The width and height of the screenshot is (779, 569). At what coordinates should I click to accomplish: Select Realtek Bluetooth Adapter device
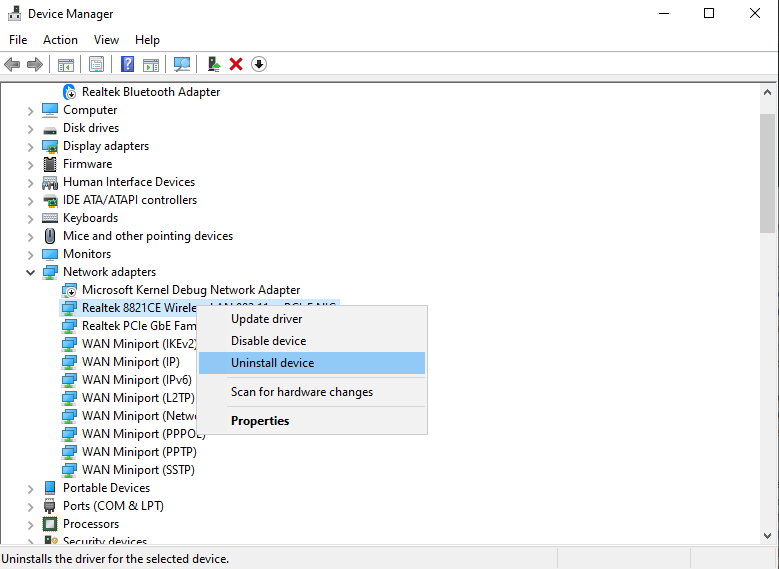(x=150, y=92)
